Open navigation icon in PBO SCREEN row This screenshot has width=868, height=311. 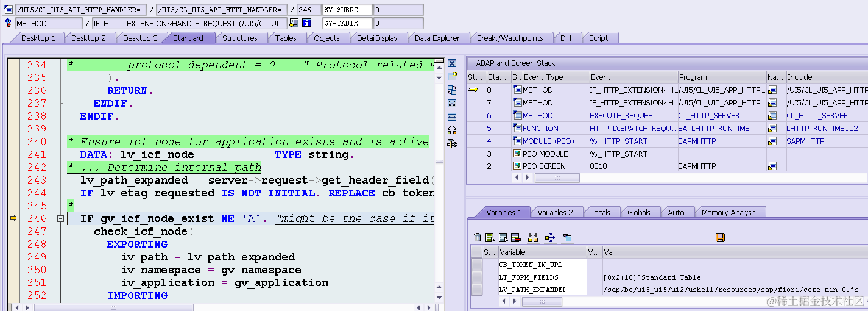point(773,166)
